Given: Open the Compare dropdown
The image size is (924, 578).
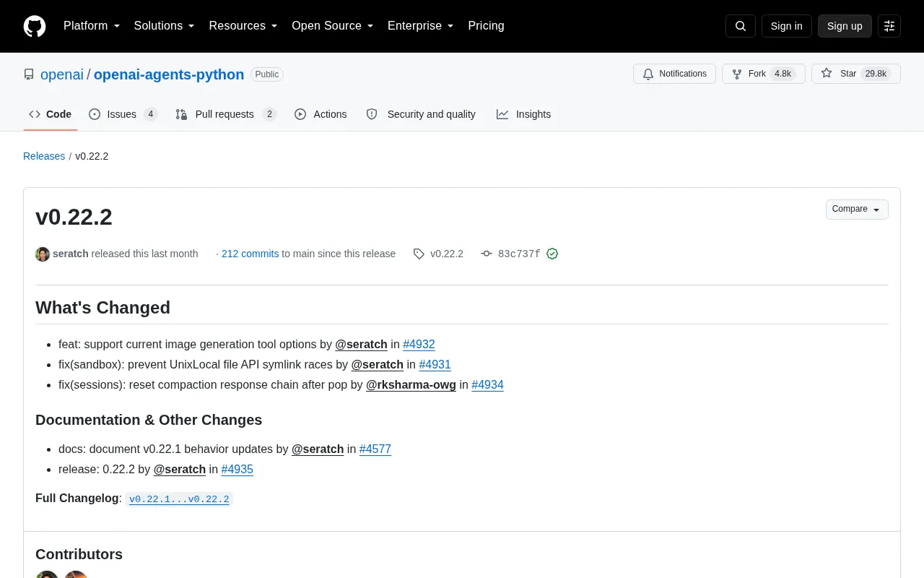Looking at the screenshot, I should 857,210.
